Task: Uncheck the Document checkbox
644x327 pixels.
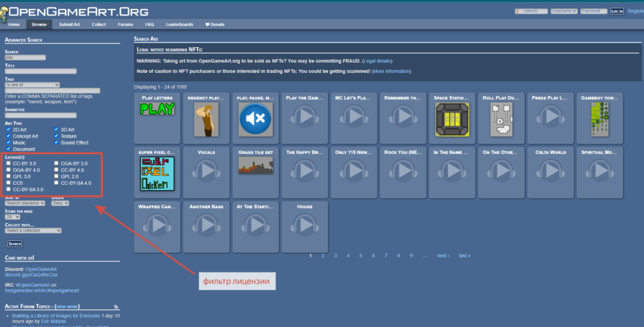Action: click(8, 148)
